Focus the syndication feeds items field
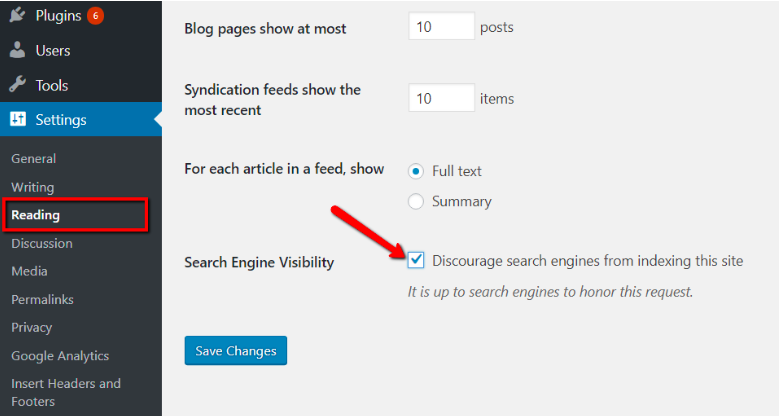This screenshot has height=416, width=779. (x=441, y=98)
